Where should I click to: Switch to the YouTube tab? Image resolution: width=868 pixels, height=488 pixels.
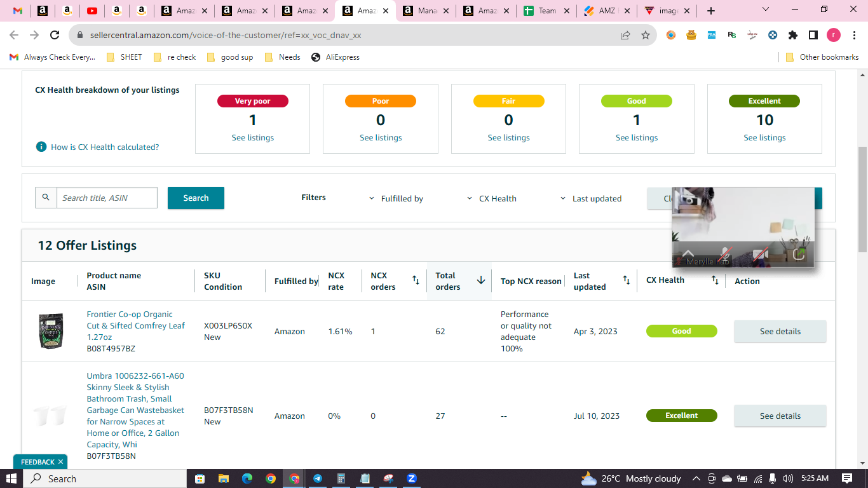[x=92, y=11]
